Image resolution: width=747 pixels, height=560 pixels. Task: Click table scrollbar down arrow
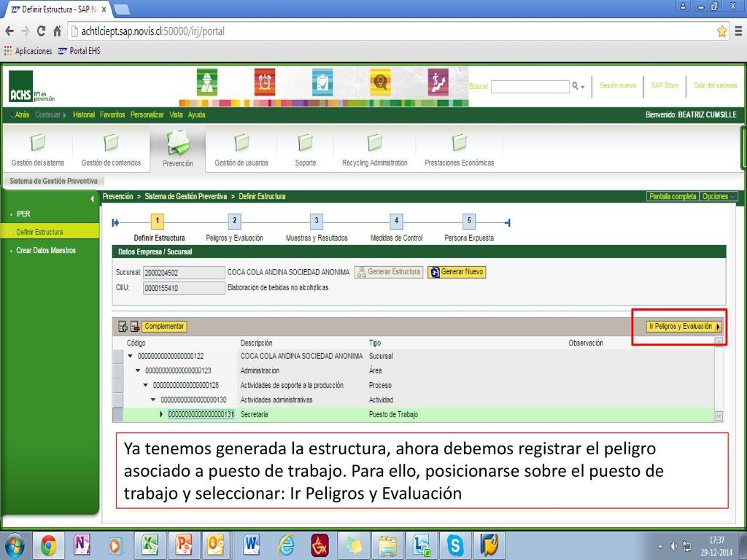[x=719, y=416]
